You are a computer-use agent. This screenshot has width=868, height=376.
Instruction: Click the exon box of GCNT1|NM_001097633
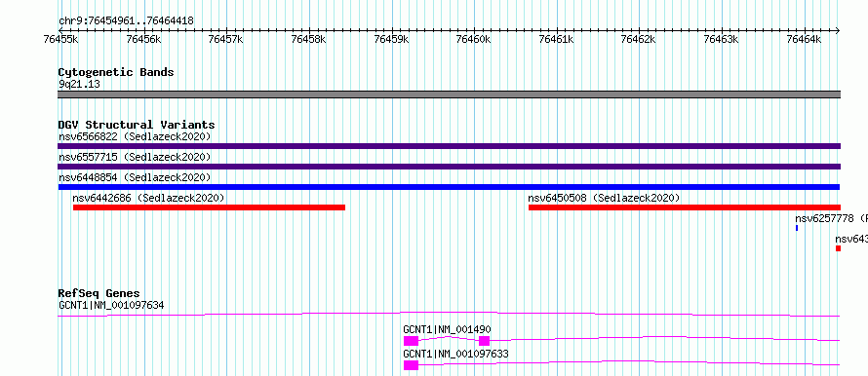411,365
